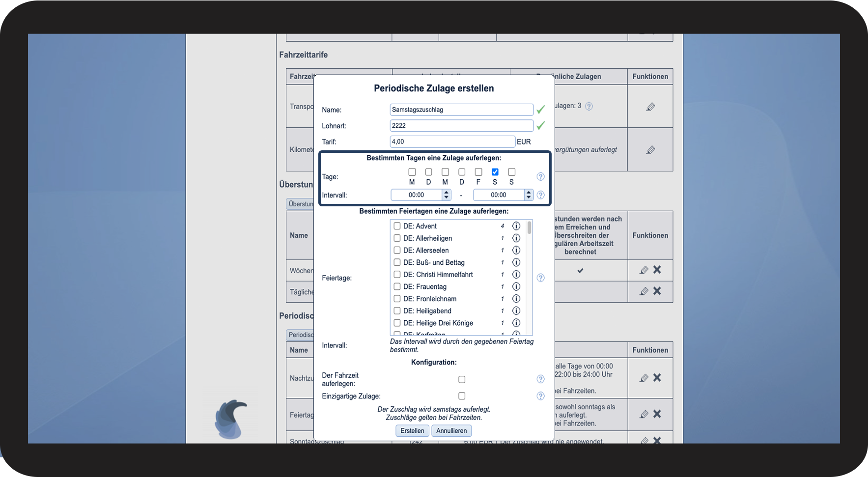
Task: Delete the Wöchen row on background page
Action: [657, 270]
